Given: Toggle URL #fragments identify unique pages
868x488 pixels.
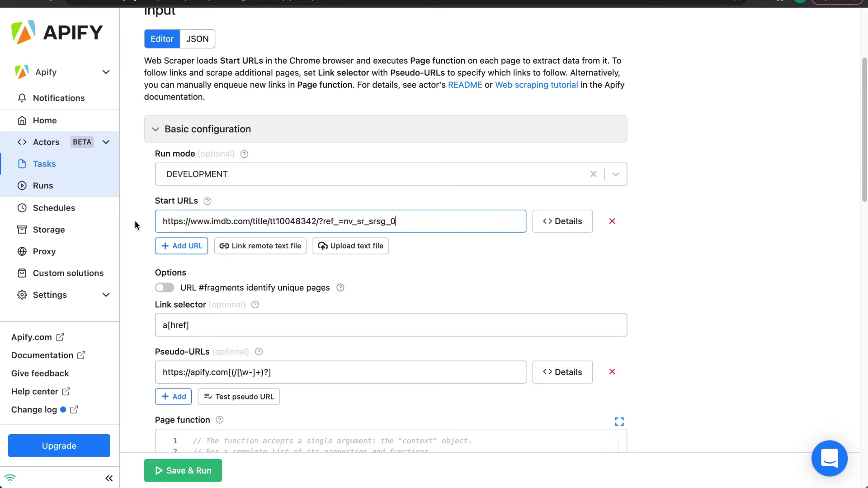Looking at the screenshot, I should coord(165,288).
